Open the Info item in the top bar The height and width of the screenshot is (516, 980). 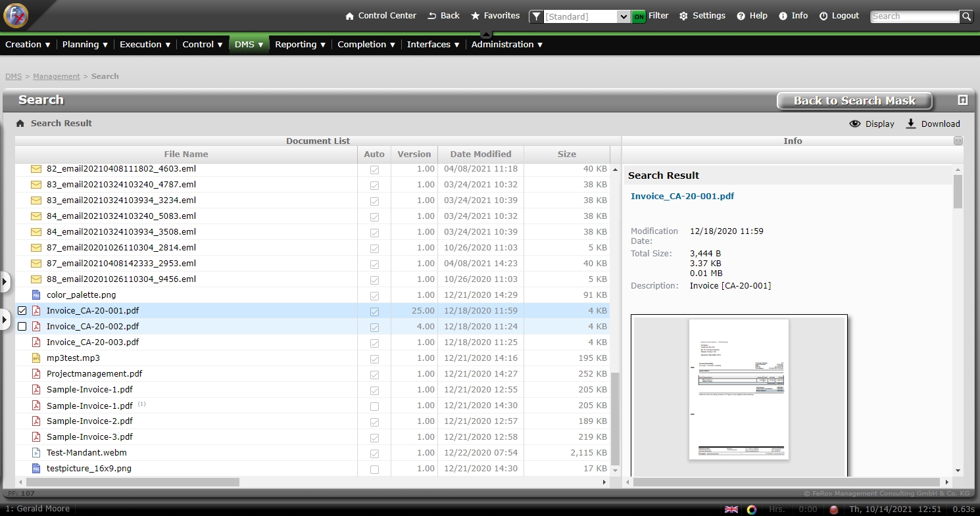[x=793, y=16]
